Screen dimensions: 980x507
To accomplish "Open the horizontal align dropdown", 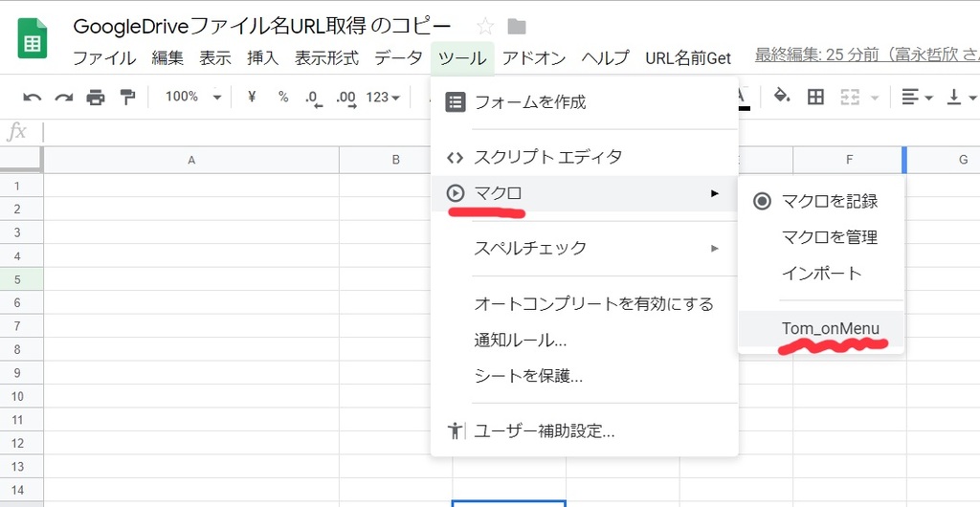I will pos(918,98).
